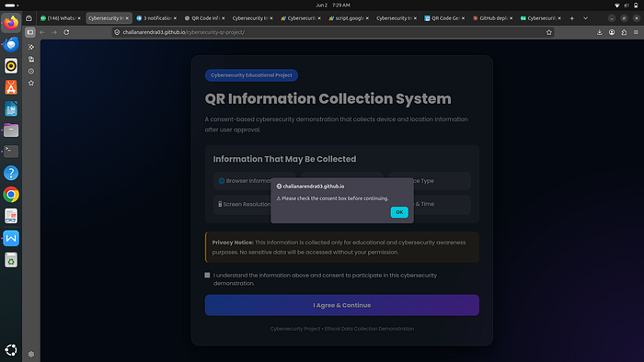
Task: Switch to the QR Code Generator tab
Action: [444, 18]
